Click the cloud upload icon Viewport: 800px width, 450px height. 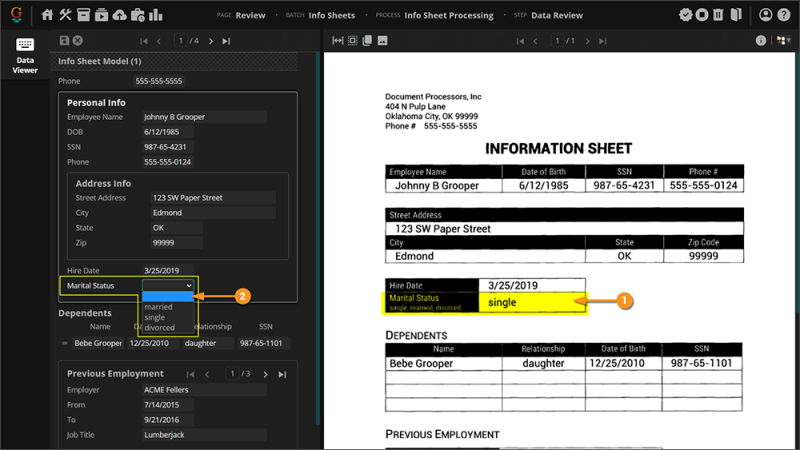[120, 15]
